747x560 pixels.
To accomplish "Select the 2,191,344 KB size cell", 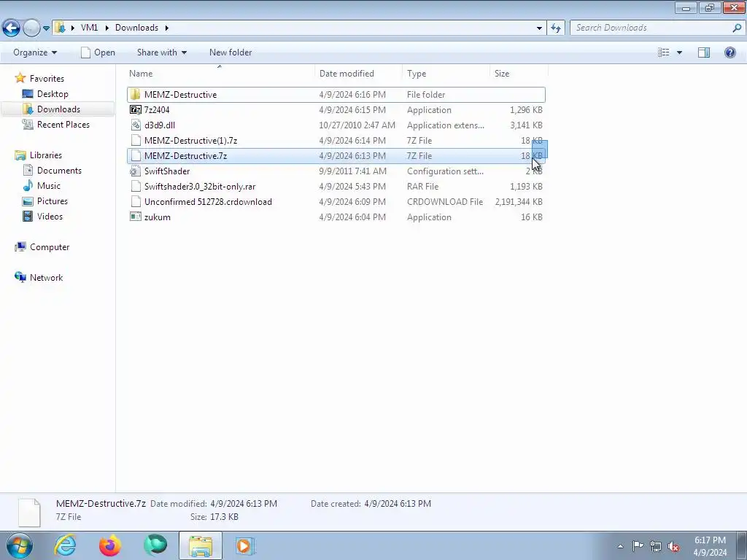I will (519, 202).
